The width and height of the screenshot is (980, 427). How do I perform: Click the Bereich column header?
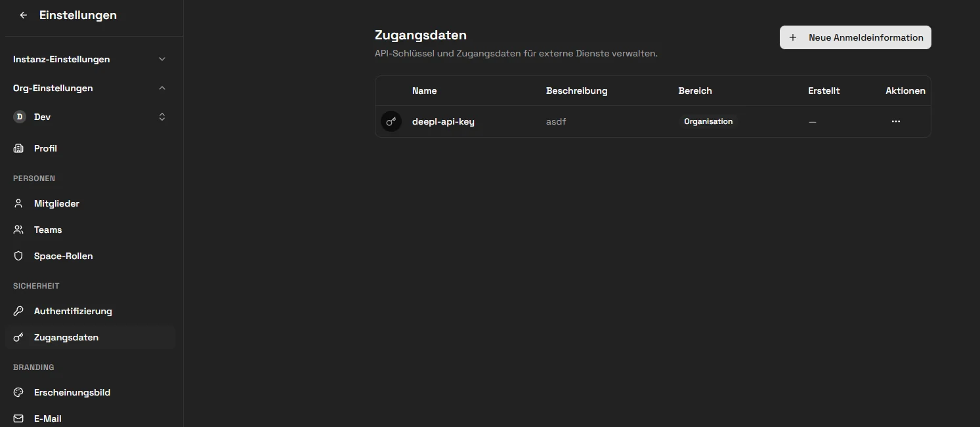695,91
